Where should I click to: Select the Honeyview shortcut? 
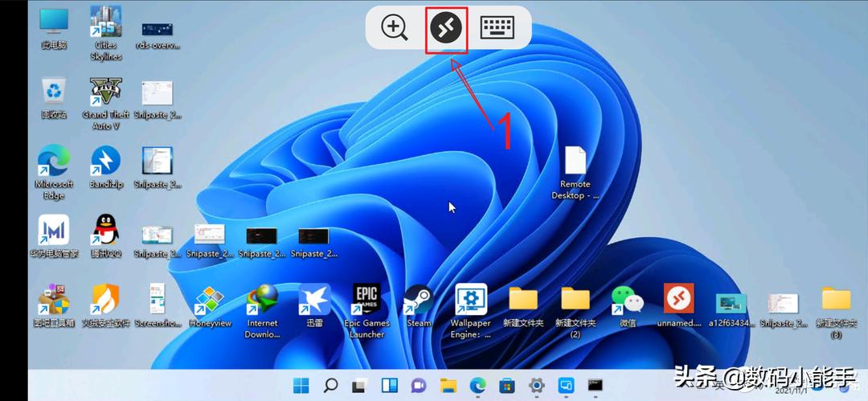tap(210, 305)
